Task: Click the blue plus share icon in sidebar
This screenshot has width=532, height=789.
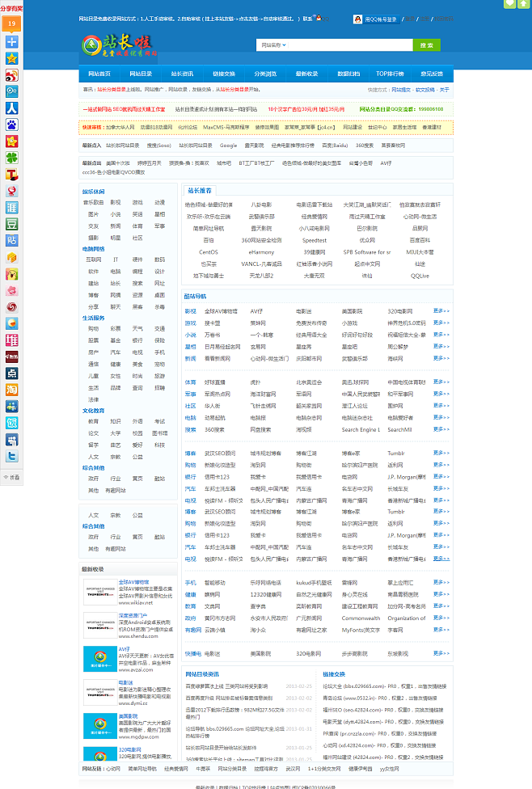Action: [11, 42]
